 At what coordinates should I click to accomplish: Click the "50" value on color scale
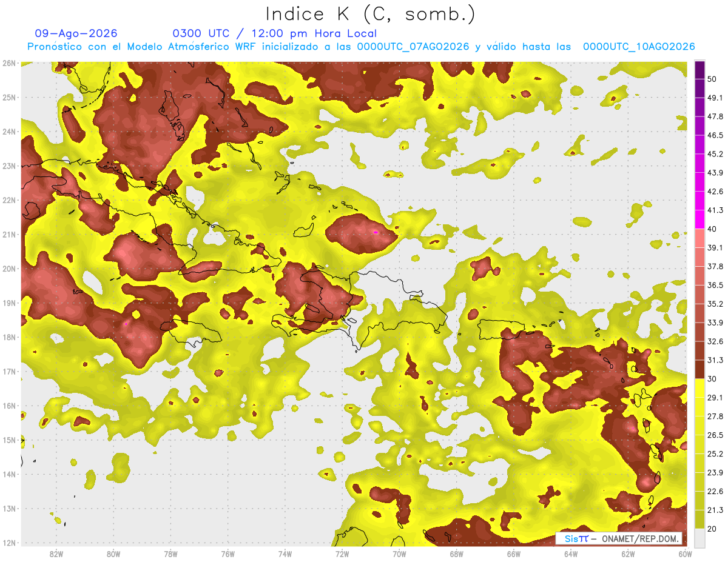tap(713, 79)
